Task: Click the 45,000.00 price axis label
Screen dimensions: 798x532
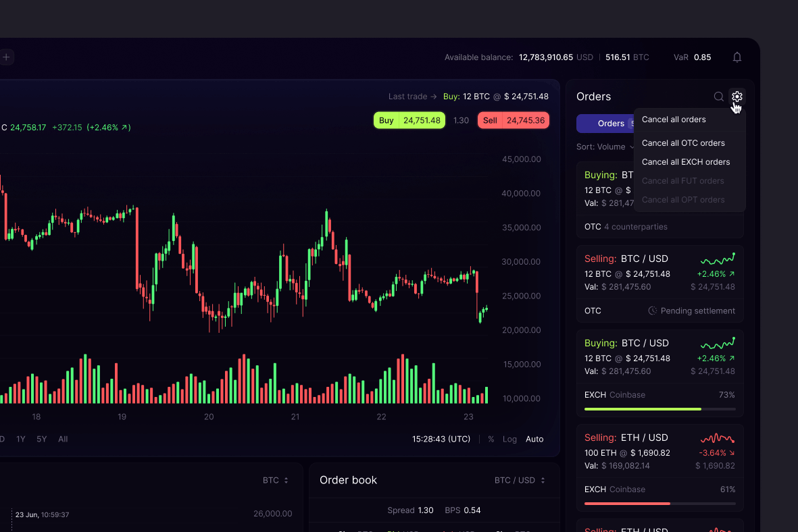Action: click(521, 159)
